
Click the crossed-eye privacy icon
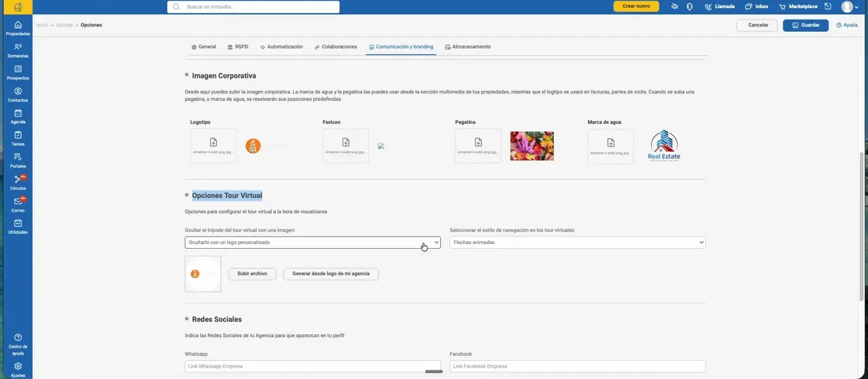(675, 7)
